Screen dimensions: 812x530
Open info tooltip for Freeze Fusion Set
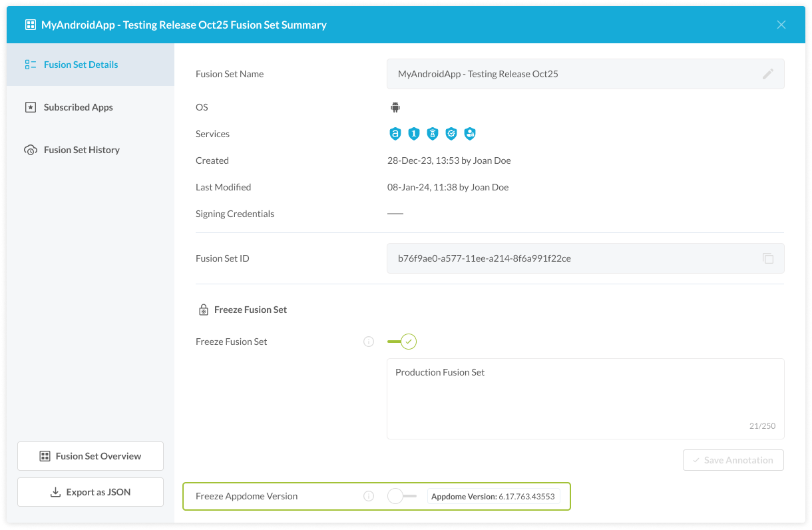tap(368, 342)
